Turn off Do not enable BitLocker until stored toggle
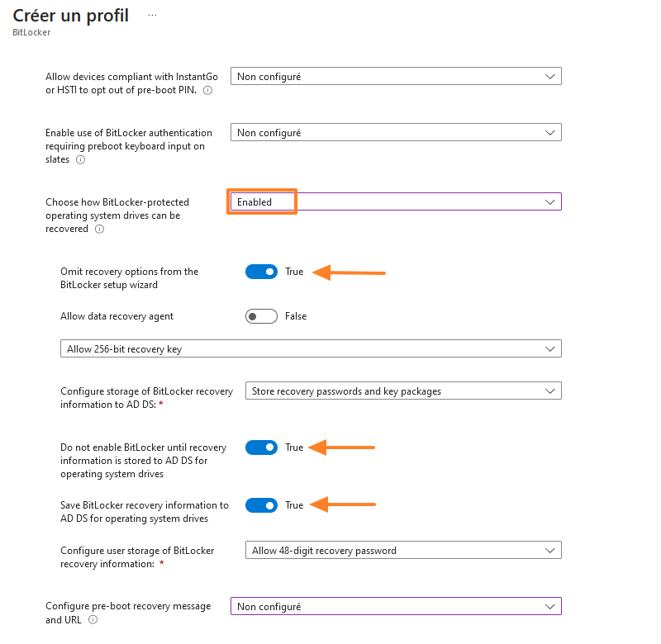 (261, 447)
